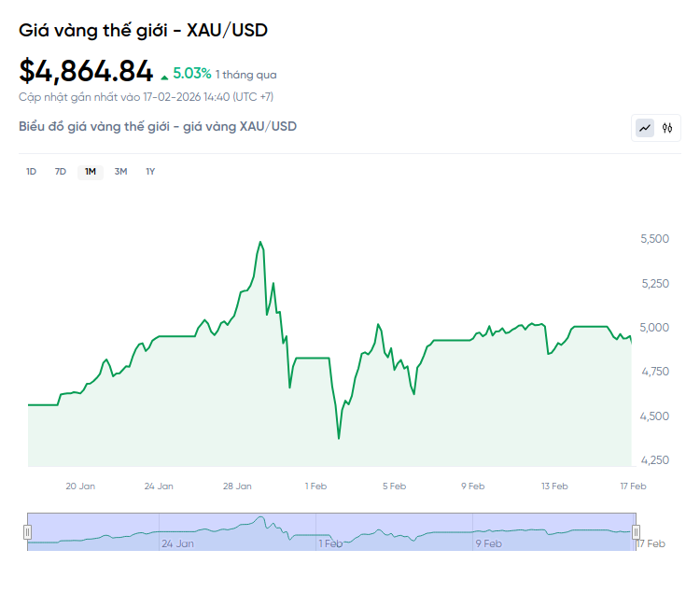Select the 7D time range
This screenshot has width=700, height=592.
61,171
